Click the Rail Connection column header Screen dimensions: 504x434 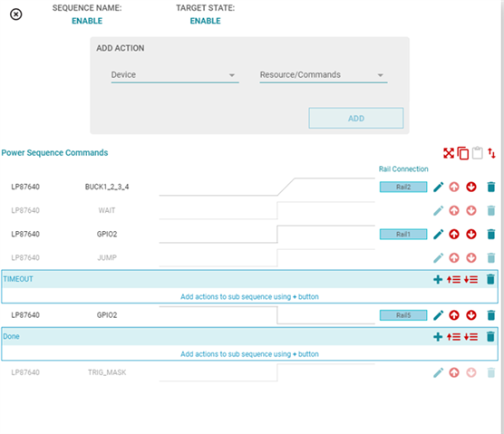[403, 169]
